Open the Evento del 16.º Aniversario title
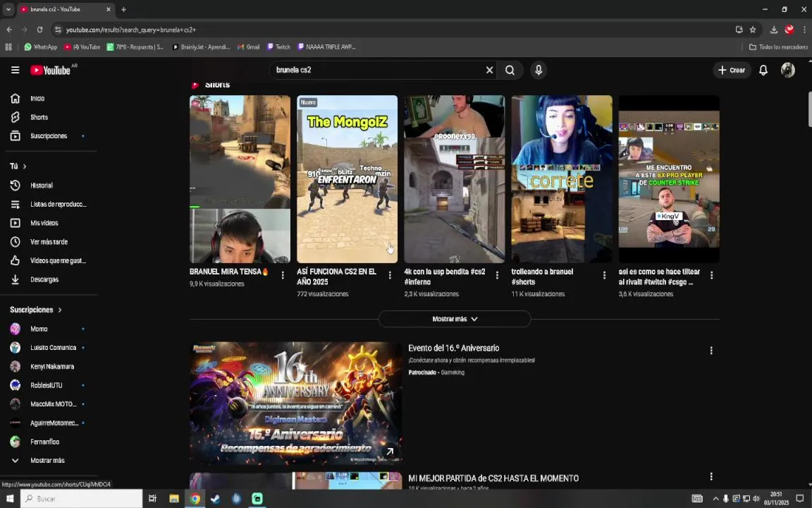 point(454,349)
